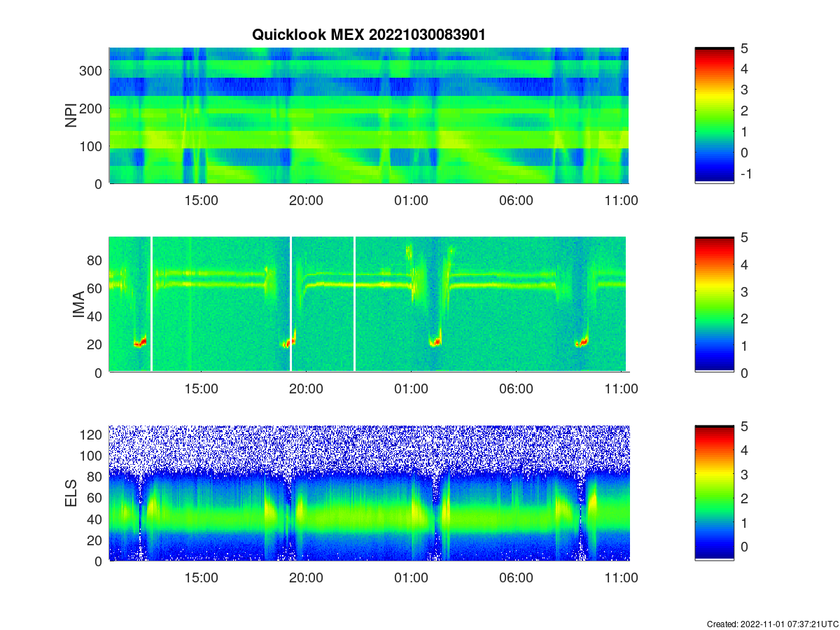
Task: Click the color bar beside the IMA panel
Action: (x=714, y=304)
